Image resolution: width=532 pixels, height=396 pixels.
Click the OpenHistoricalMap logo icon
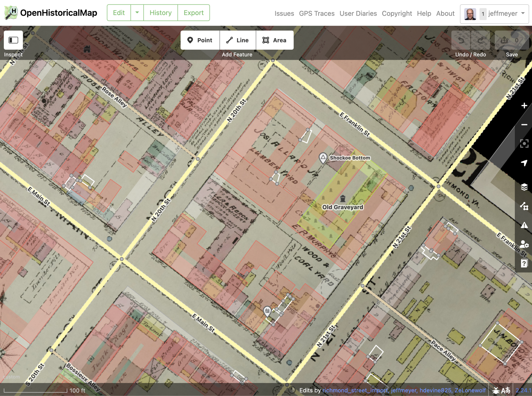coord(11,13)
